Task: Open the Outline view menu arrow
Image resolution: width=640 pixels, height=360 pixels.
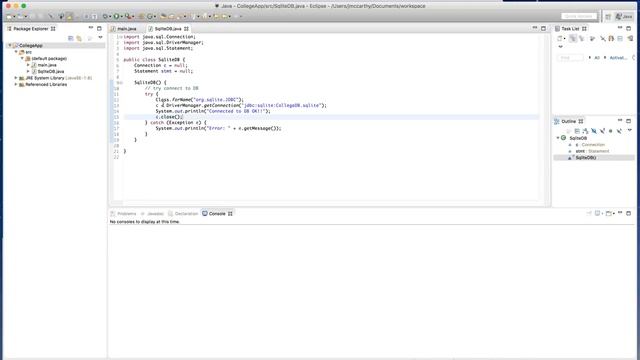Action: [x=630, y=130]
